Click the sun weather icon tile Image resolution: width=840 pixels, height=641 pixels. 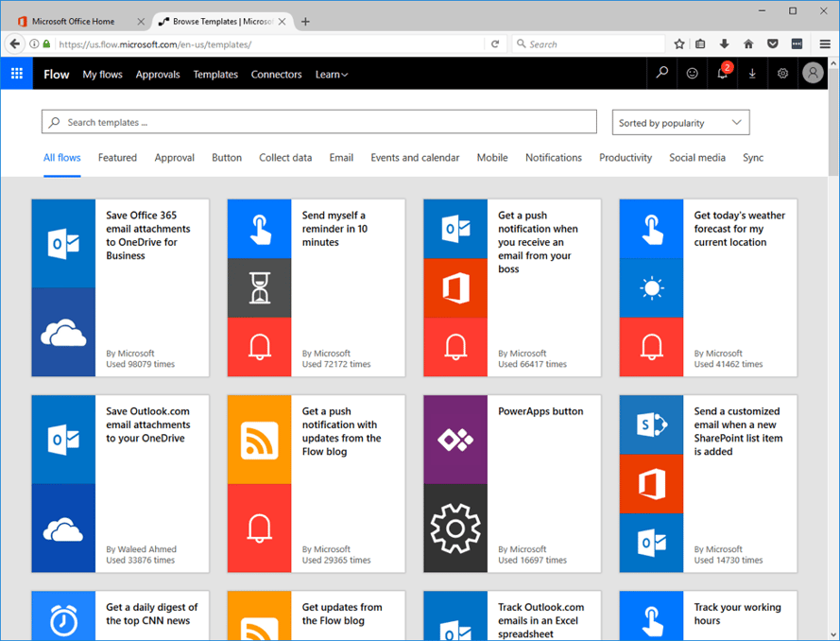coord(651,287)
